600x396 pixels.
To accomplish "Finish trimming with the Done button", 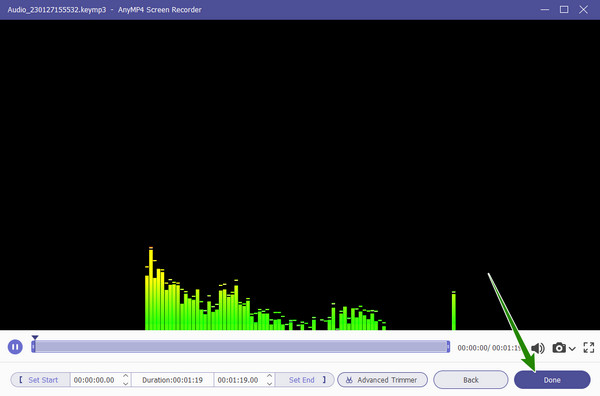I will click(552, 380).
